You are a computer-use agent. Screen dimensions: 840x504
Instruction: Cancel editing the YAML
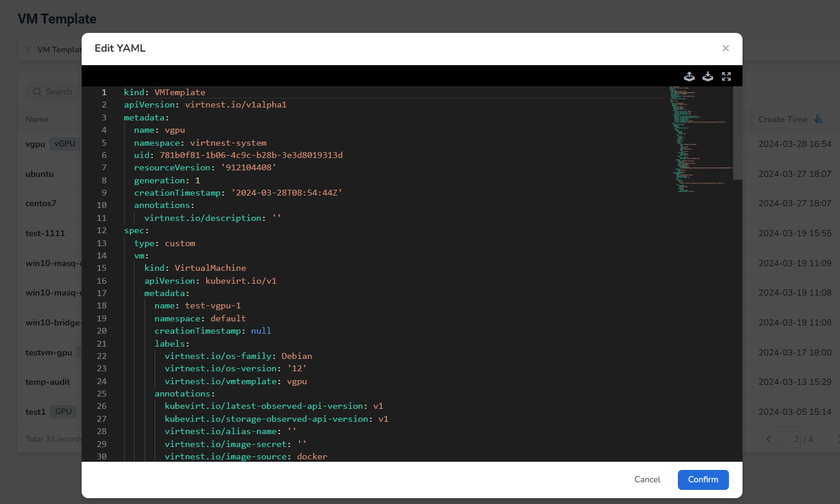click(x=647, y=479)
